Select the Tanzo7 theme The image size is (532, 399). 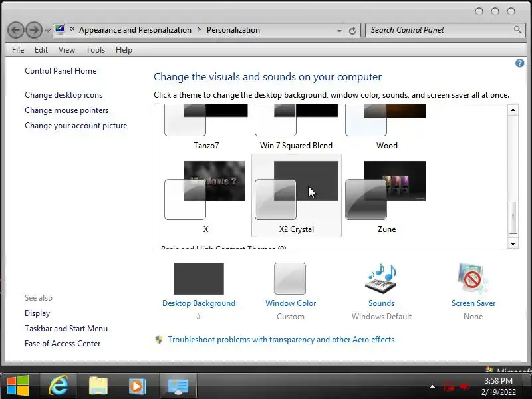coord(206,128)
